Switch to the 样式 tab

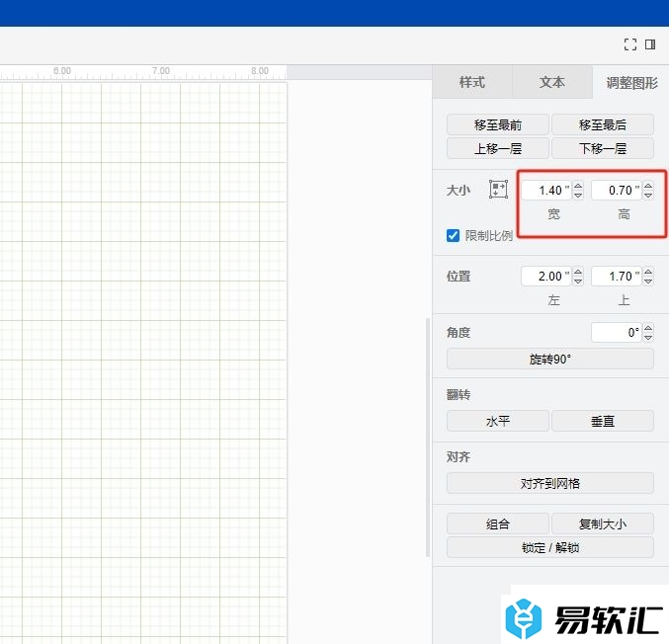click(x=472, y=82)
